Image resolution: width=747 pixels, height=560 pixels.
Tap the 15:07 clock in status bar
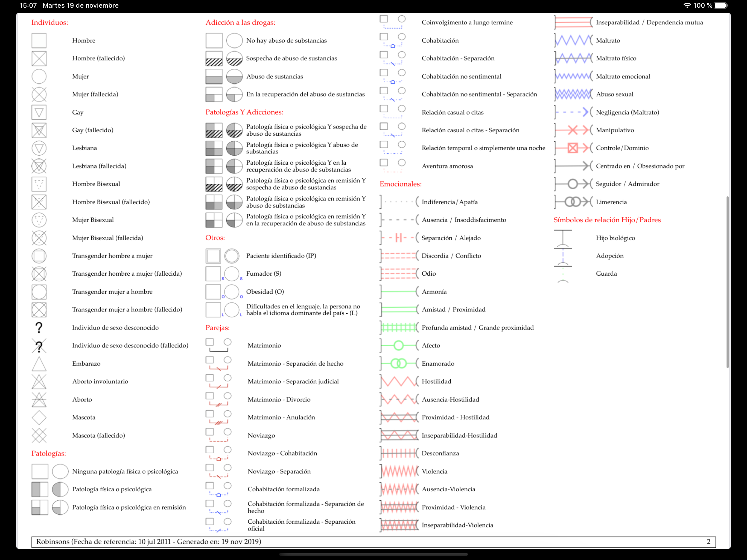pos(28,5)
